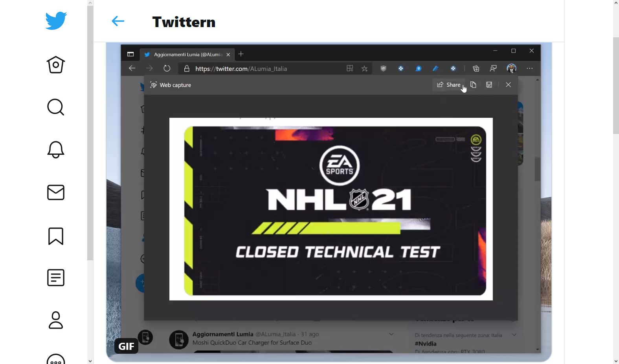Click the Twitter bird logo
This screenshot has width=619, height=364.
click(x=56, y=21)
